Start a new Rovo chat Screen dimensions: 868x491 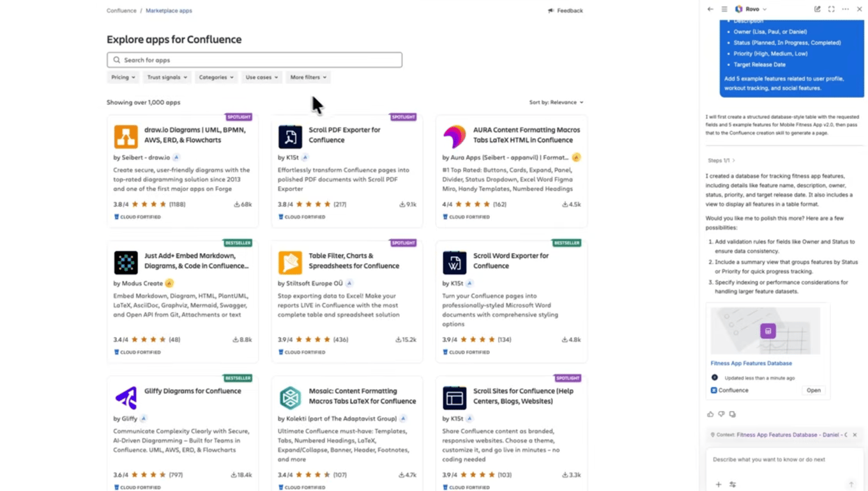click(818, 9)
